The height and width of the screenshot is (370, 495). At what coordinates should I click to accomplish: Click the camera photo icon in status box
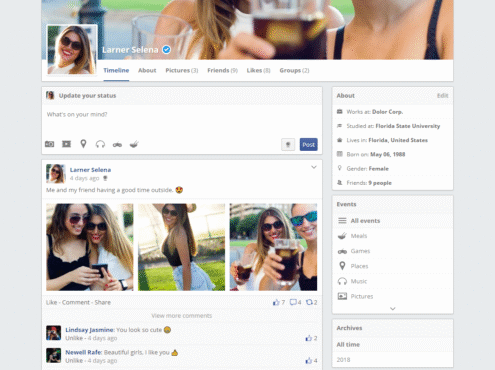(x=50, y=144)
